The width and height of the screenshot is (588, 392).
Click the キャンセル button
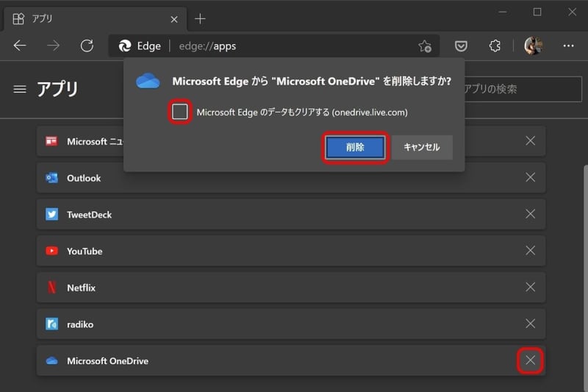(422, 147)
